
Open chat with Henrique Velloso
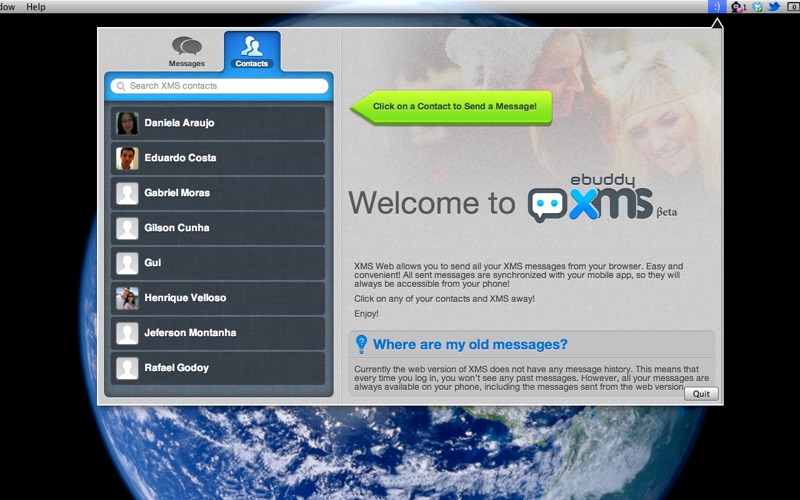click(218, 298)
